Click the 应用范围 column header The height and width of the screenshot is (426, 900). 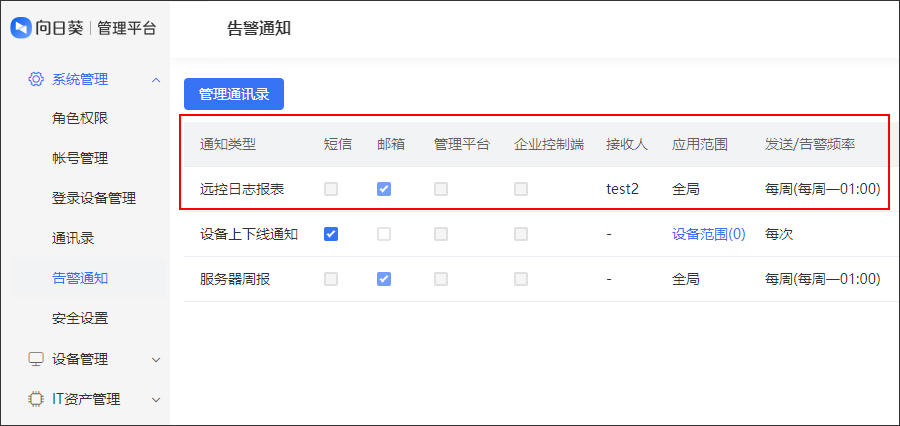click(x=700, y=144)
